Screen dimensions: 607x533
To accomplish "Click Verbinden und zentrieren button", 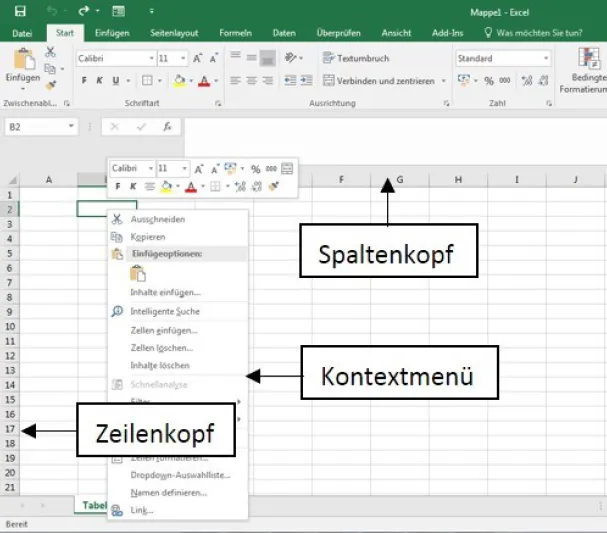I will coord(378,81).
